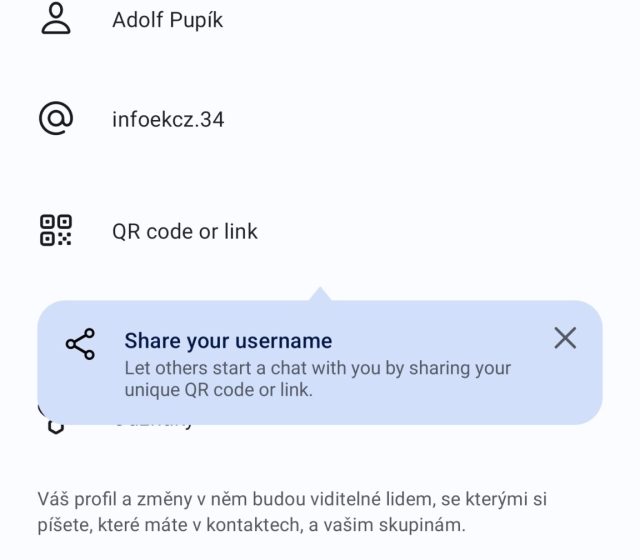Open QR code or link

point(185,231)
